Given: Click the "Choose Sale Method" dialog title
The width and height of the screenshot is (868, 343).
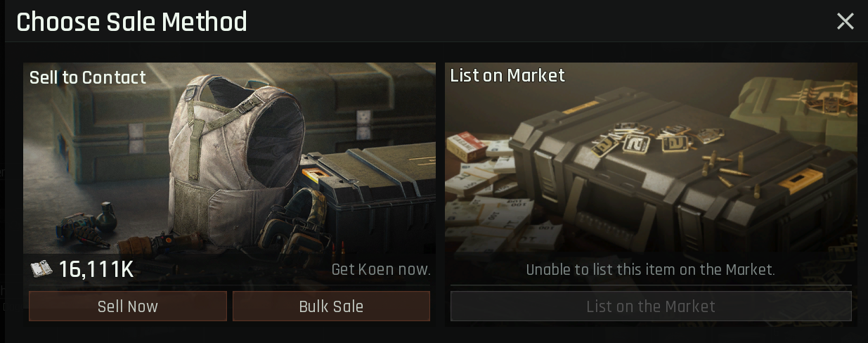Looking at the screenshot, I should coord(131,22).
